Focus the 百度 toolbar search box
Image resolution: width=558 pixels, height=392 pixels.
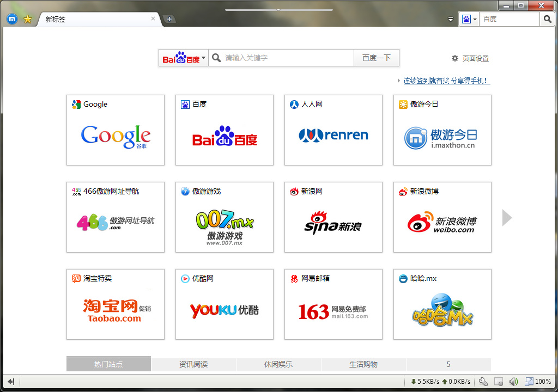click(x=510, y=19)
